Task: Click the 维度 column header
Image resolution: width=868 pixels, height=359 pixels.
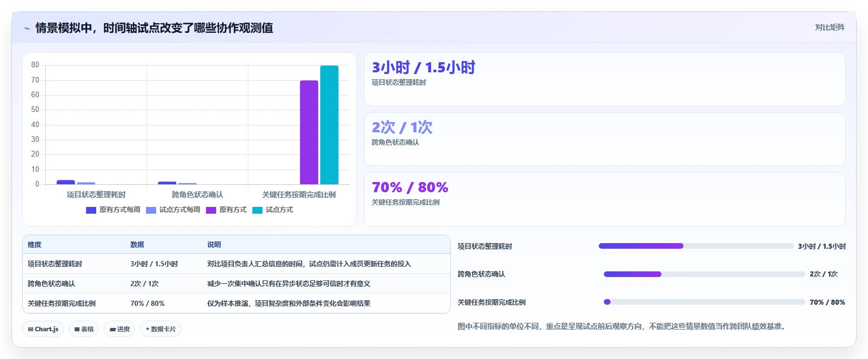Action: click(35, 245)
